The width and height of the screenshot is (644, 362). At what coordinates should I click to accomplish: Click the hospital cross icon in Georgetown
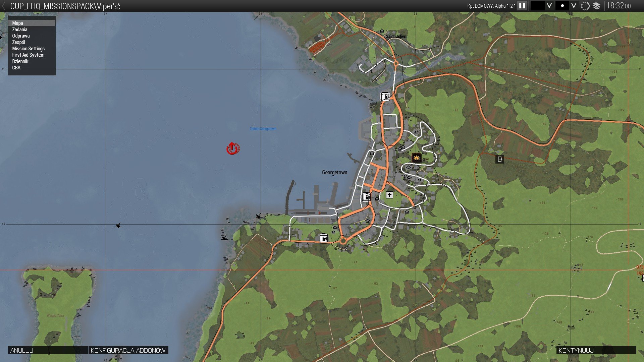pyautogui.click(x=389, y=195)
